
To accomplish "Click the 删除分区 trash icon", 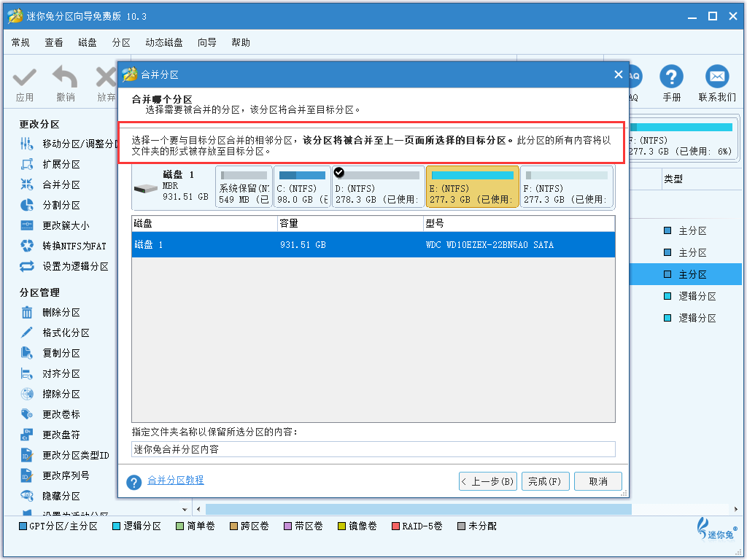I will [x=27, y=312].
